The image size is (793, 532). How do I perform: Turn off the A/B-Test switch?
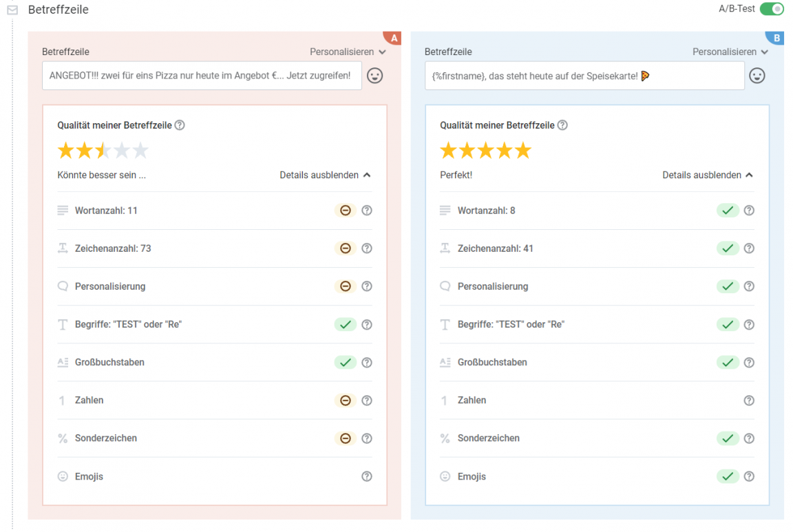click(x=772, y=9)
